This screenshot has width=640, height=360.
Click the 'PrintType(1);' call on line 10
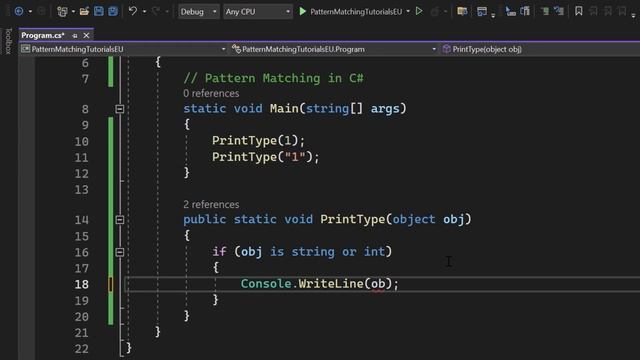click(258, 141)
